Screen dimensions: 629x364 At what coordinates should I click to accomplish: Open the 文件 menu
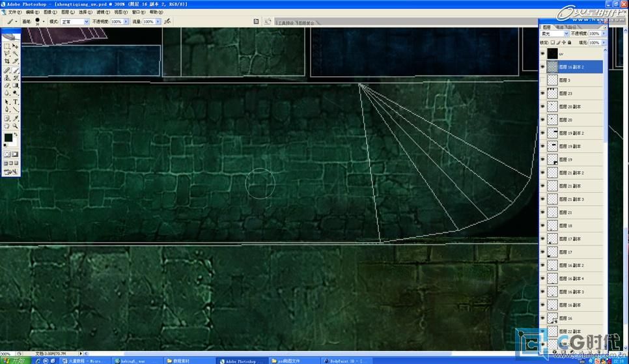coord(14,12)
